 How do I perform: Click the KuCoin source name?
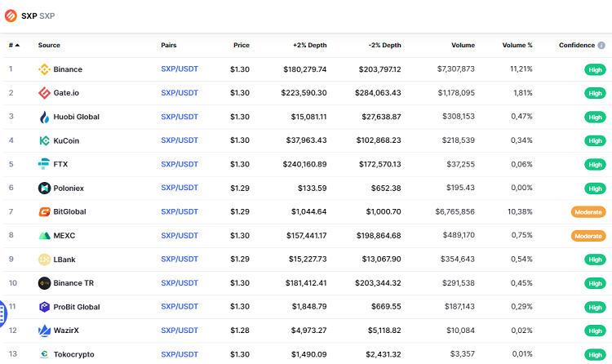[x=66, y=140]
